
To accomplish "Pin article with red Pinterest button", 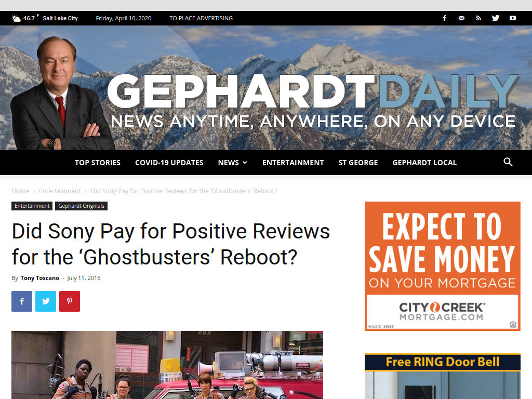I will [x=70, y=301].
